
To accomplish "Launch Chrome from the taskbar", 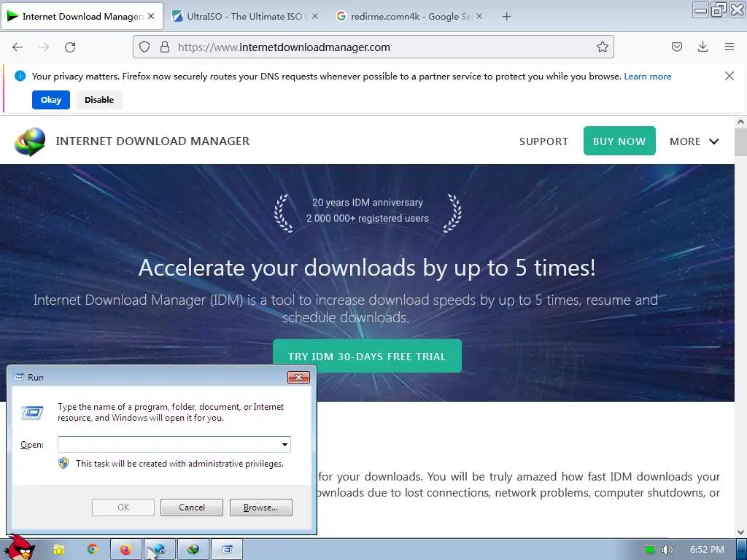I will pyautogui.click(x=93, y=550).
